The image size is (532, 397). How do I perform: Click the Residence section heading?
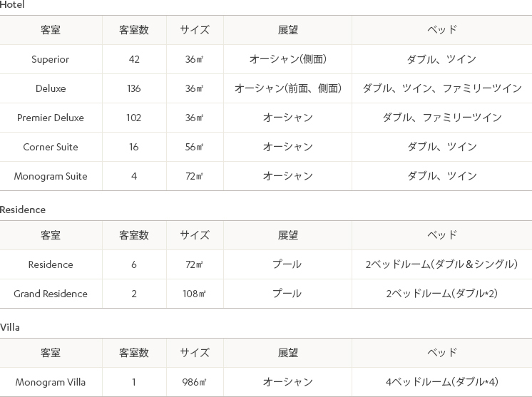point(22,210)
